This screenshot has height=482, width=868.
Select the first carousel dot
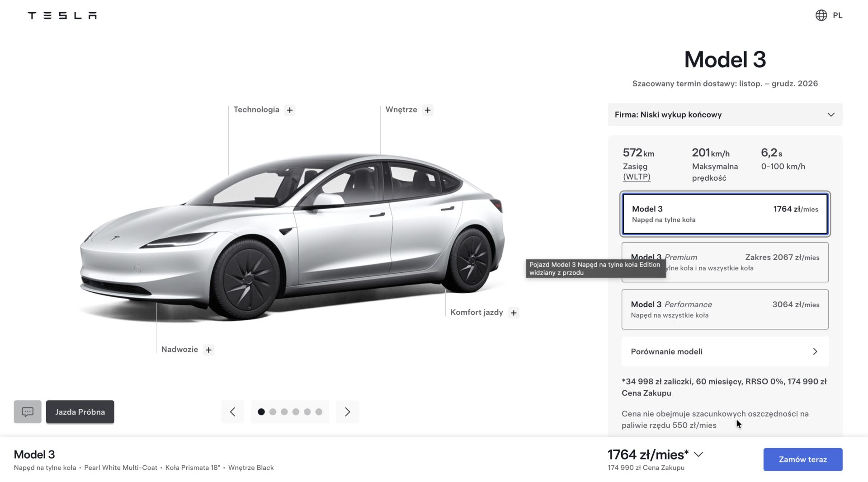click(261, 412)
